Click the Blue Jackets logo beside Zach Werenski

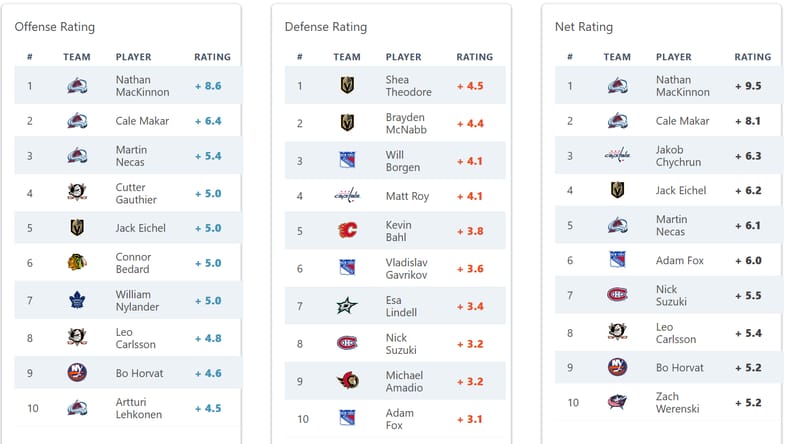tap(617, 403)
